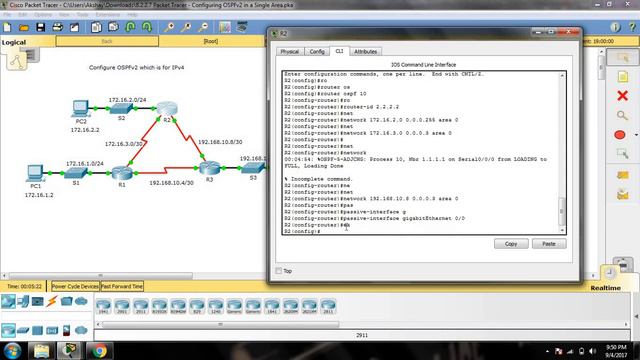
Task: Select the red ellipse shape drawing tool
Action: 620,135
